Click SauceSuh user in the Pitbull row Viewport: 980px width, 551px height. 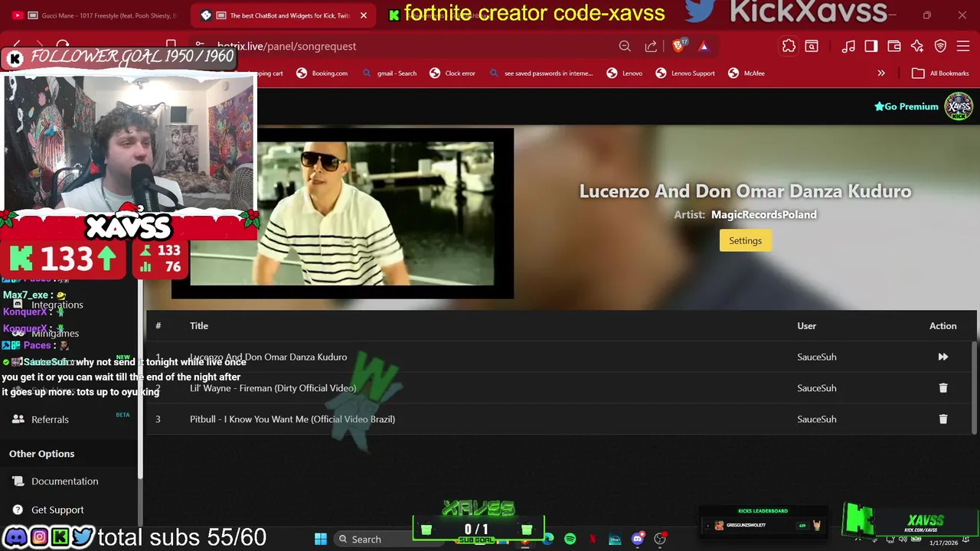pos(816,419)
